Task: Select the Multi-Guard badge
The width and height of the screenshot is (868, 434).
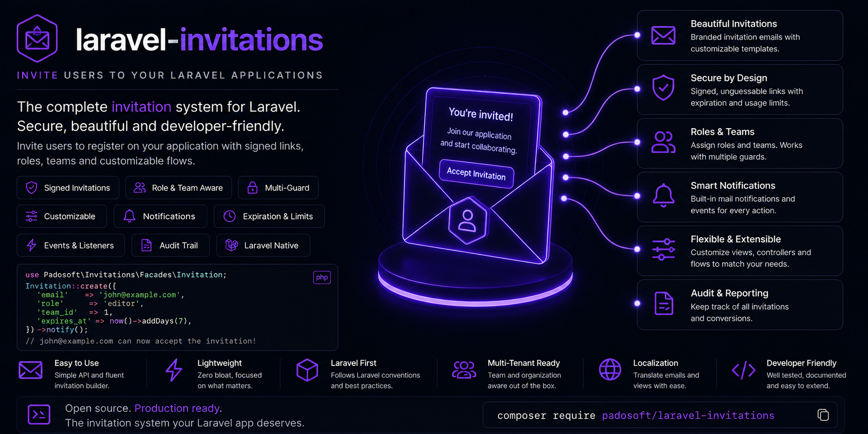Action: (x=278, y=187)
